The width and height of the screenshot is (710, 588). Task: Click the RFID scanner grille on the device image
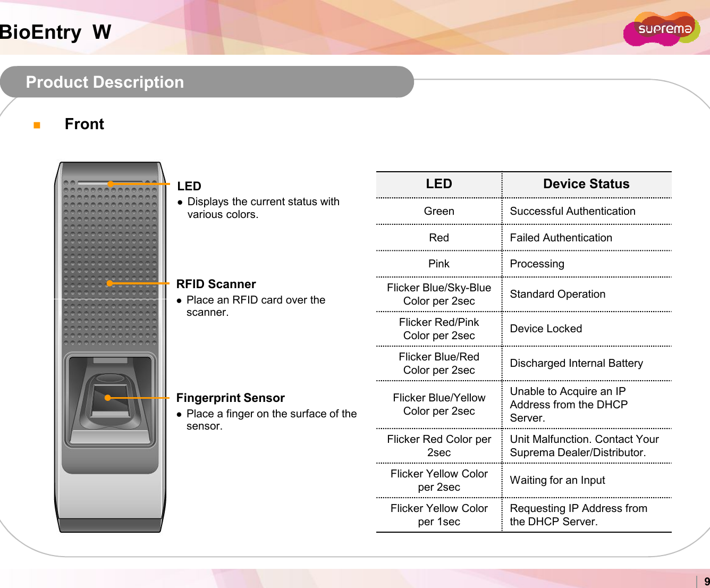(110, 263)
